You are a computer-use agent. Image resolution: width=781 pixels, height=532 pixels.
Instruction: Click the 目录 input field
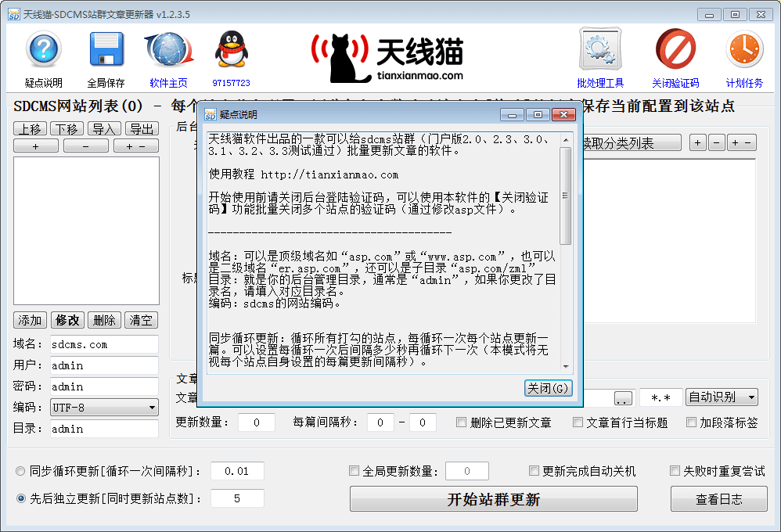coord(104,429)
